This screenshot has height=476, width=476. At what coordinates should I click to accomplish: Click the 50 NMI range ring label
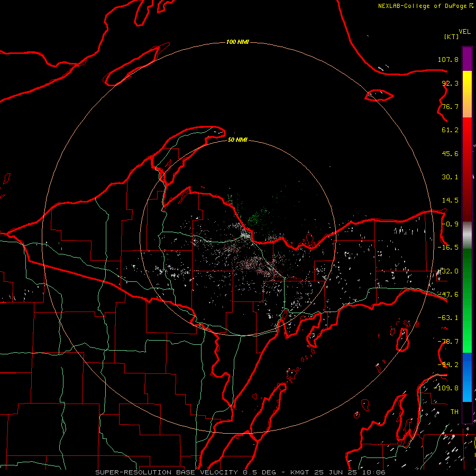pyautogui.click(x=237, y=140)
